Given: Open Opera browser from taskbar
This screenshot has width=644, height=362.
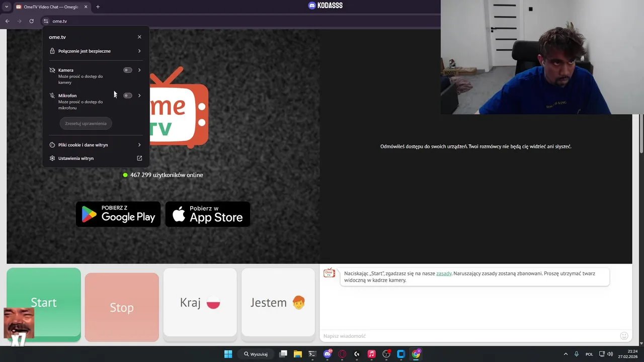Looking at the screenshot, I should click(342, 354).
